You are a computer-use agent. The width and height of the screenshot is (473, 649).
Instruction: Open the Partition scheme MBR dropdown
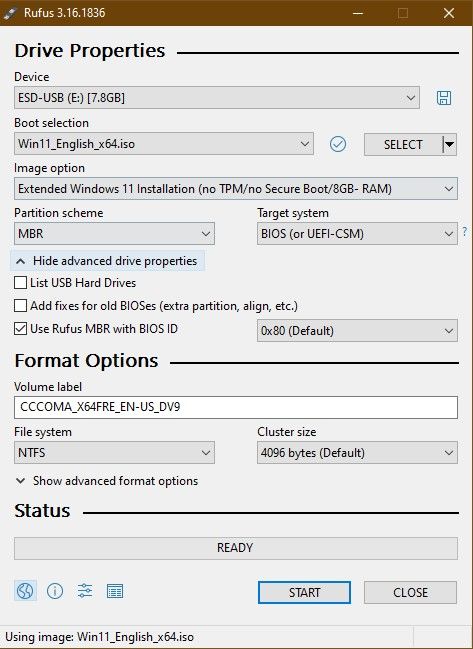click(x=114, y=233)
